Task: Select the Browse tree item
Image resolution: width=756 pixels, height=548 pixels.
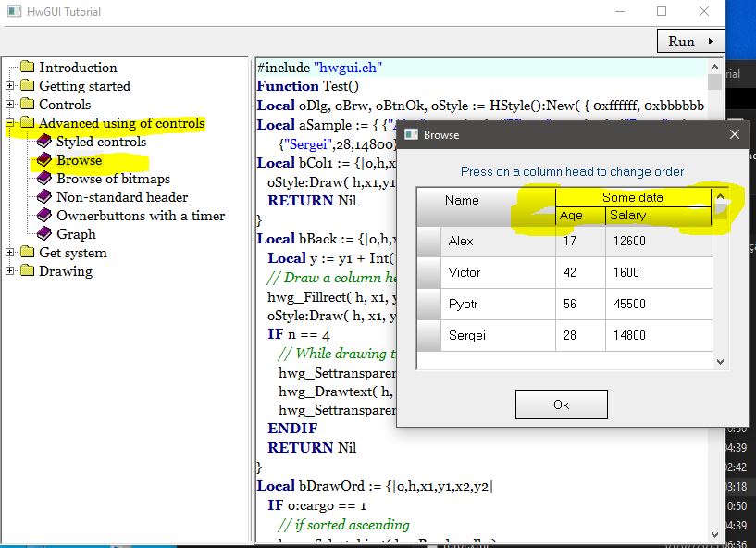Action: (x=79, y=160)
